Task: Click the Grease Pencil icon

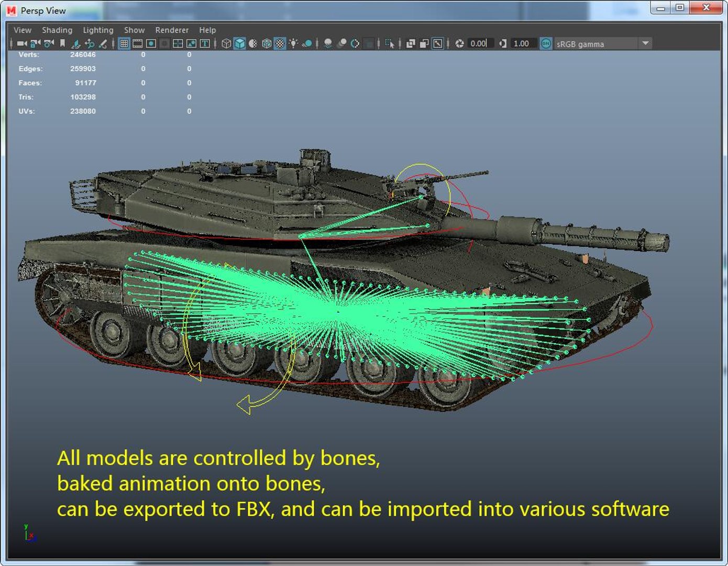Action: [x=103, y=43]
